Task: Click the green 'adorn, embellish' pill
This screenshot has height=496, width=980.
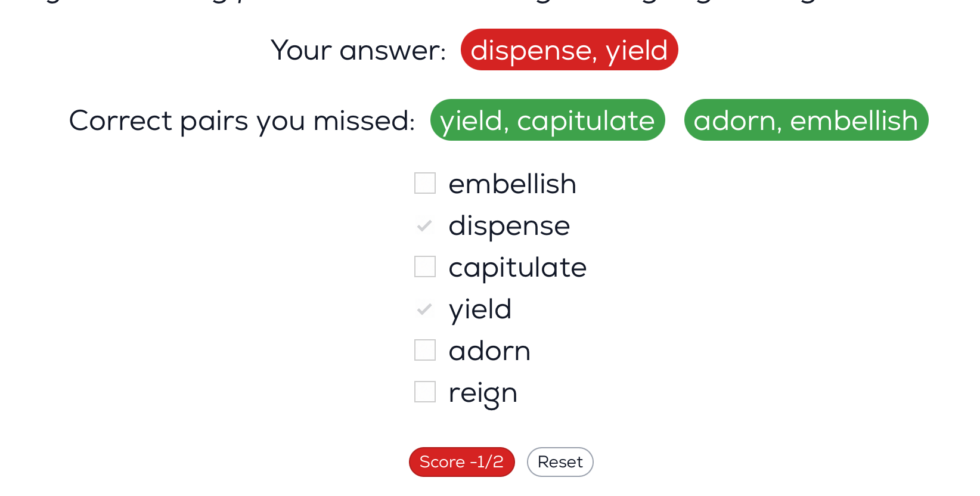Action: pos(806,120)
